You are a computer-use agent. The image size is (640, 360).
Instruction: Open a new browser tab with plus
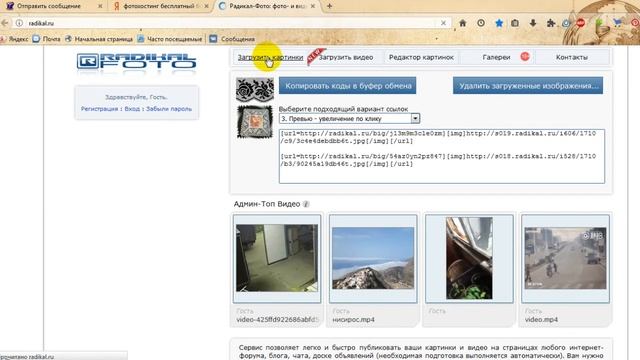[329, 6]
